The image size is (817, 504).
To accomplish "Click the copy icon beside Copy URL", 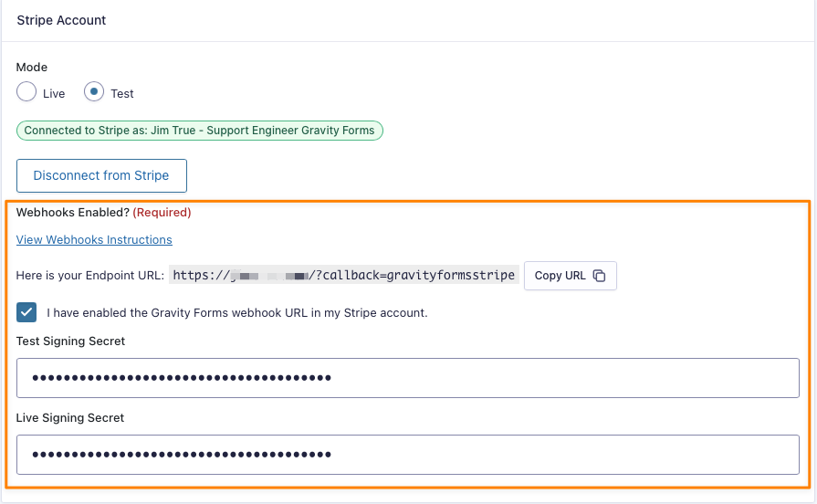I will (599, 276).
